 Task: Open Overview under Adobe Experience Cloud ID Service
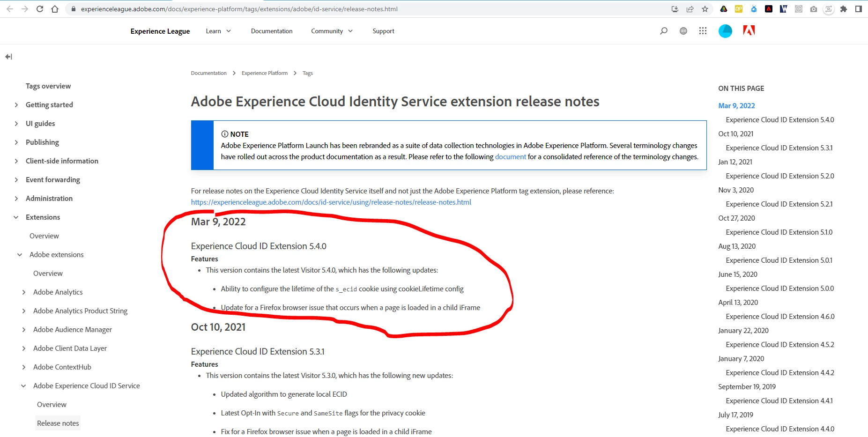(52, 405)
